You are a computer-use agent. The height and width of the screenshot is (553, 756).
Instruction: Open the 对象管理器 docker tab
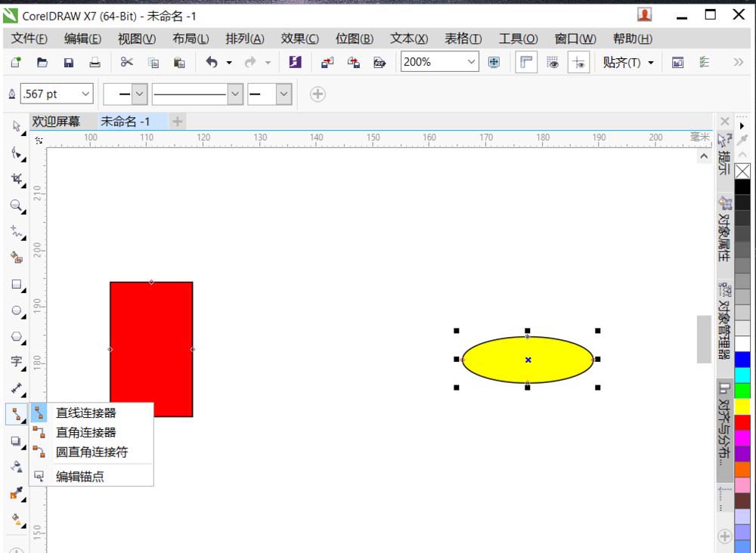coord(724,322)
